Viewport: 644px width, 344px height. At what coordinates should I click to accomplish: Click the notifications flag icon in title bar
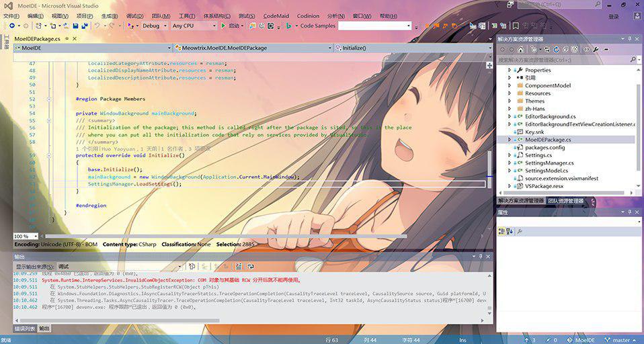(497, 5)
